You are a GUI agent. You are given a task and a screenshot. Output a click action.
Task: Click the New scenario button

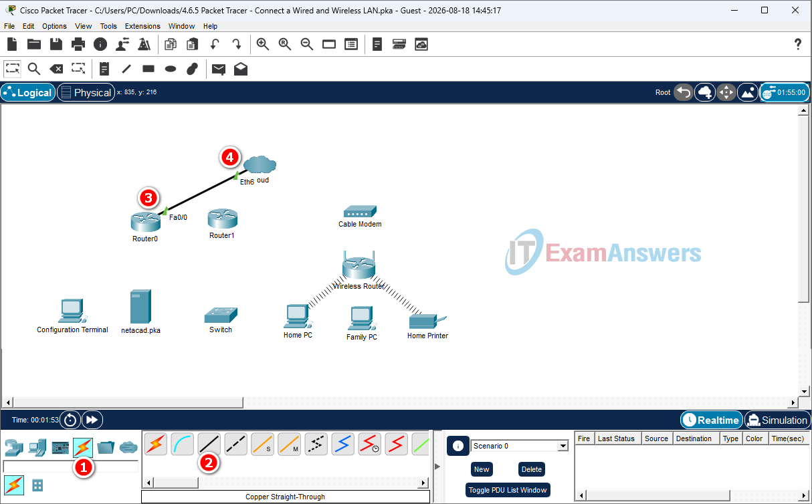click(482, 469)
